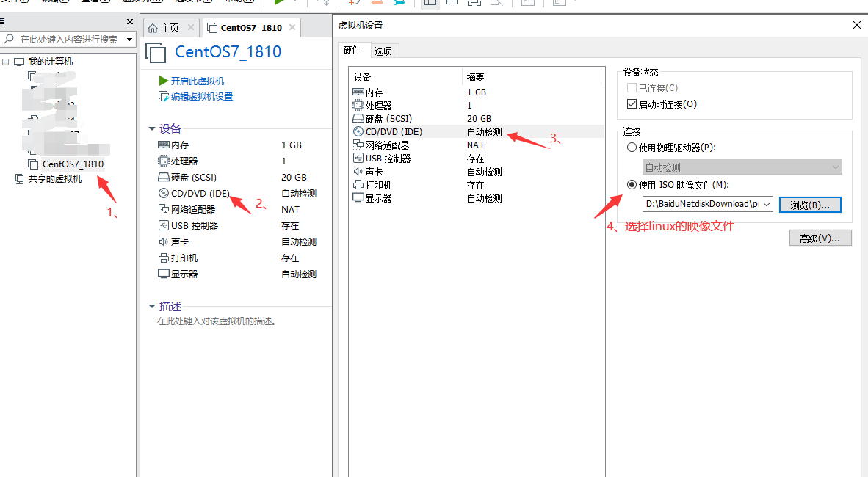Select the 硬盘 (SCSI) disk icon in settings dialog

tap(358, 118)
